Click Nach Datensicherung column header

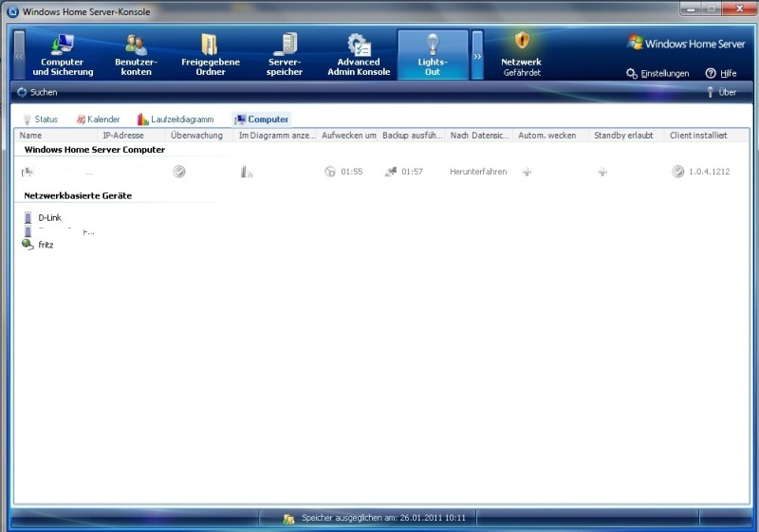pos(480,136)
